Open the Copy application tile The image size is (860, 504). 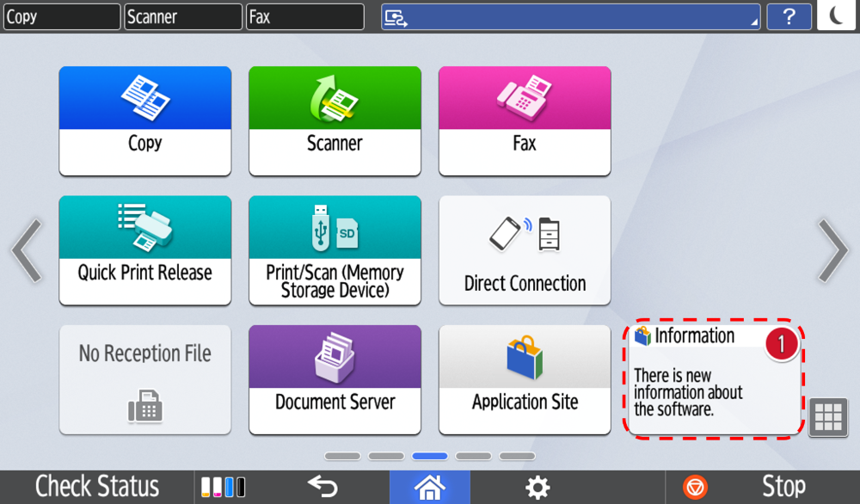(x=144, y=120)
